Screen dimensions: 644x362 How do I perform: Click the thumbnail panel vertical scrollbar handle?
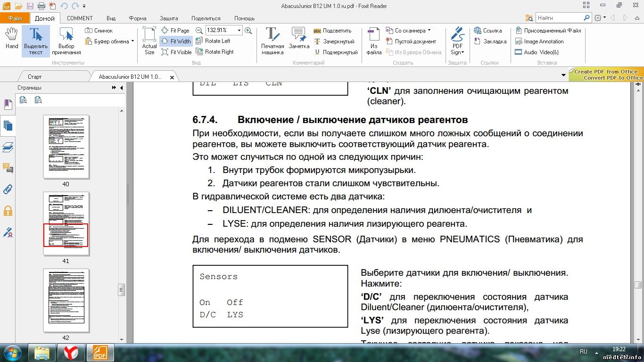click(121, 289)
